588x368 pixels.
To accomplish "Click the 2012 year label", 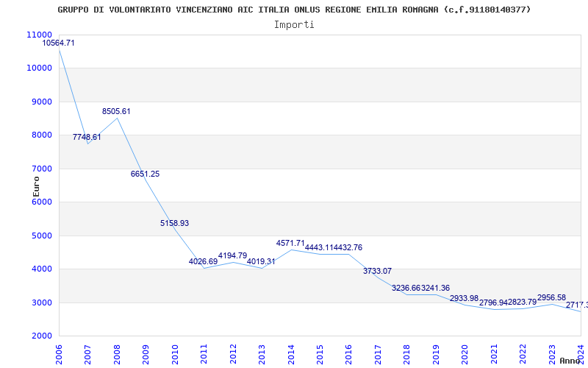I will pos(233,354).
